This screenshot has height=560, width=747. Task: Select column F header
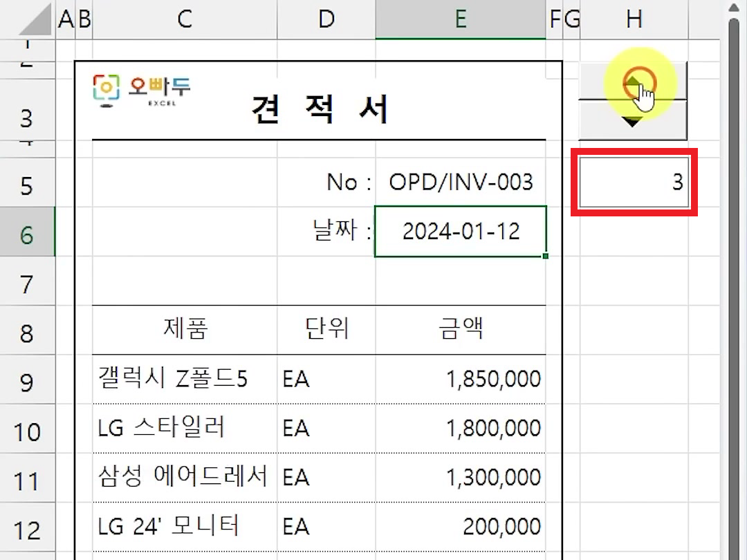[555, 19]
